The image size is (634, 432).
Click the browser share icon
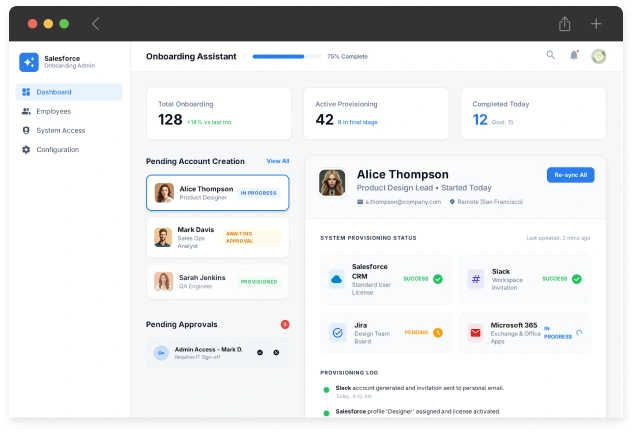[564, 23]
